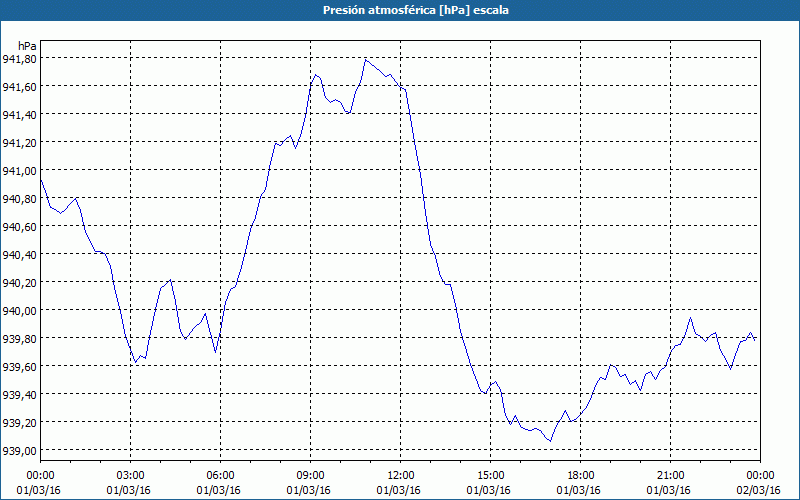Click the 941,20 y-axis value
The height and width of the screenshot is (500, 800).
pos(20,143)
